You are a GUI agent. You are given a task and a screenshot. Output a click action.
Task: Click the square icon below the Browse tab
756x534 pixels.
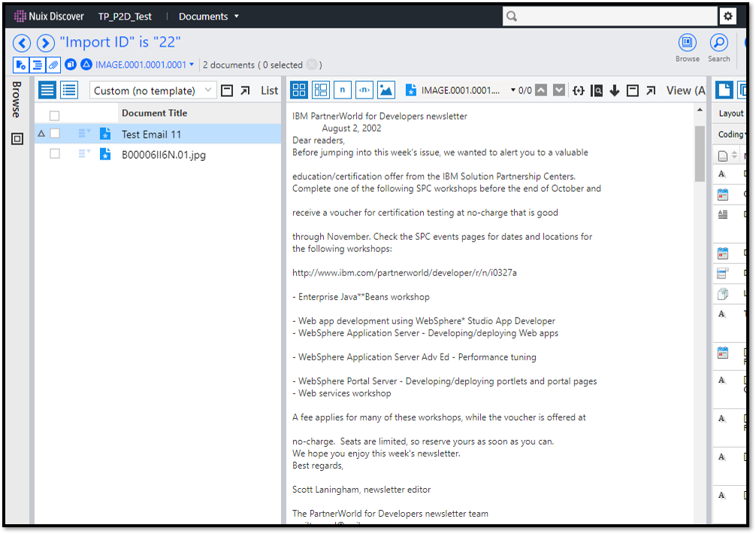coord(17,139)
